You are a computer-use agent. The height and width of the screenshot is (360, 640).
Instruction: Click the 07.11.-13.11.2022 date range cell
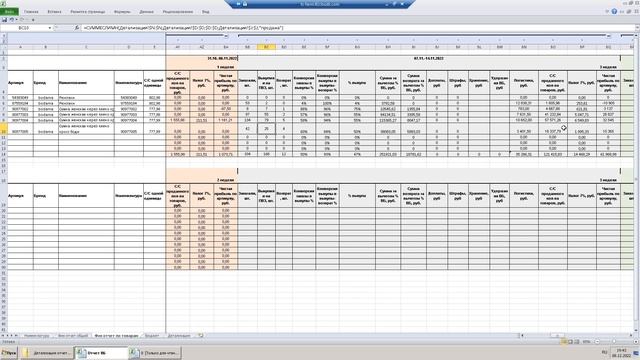tap(429, 58)
